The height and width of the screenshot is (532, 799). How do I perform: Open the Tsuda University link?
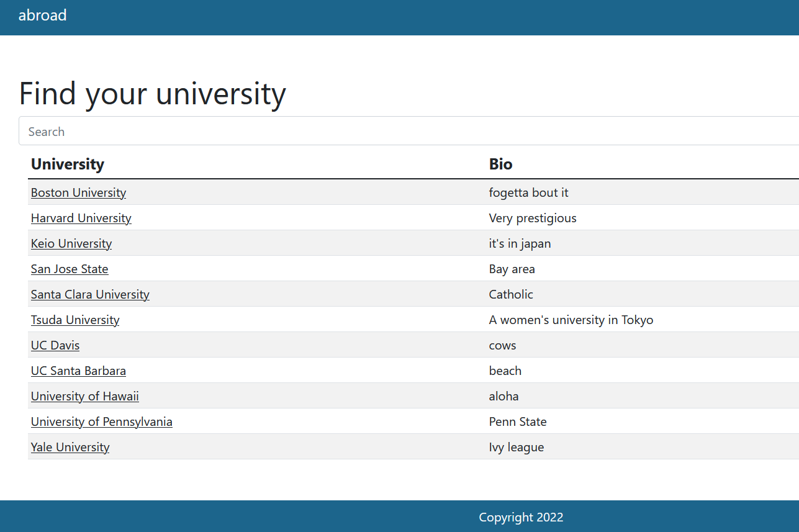(75, 320)
